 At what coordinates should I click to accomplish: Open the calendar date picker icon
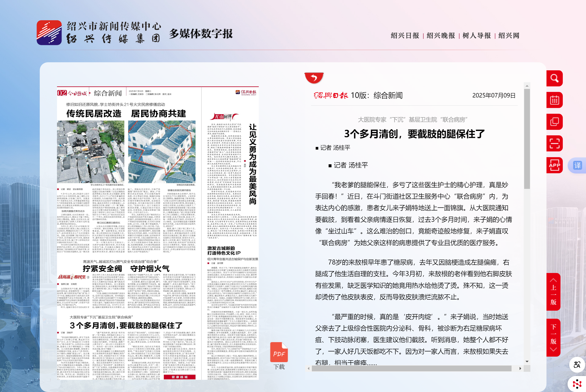[554, 100]
